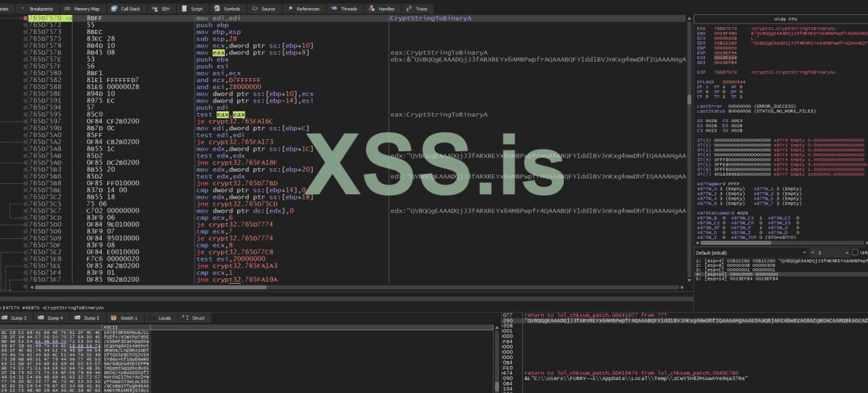Switch to the SEH tab
868x393 pixels.
click(x=162, y=9)
